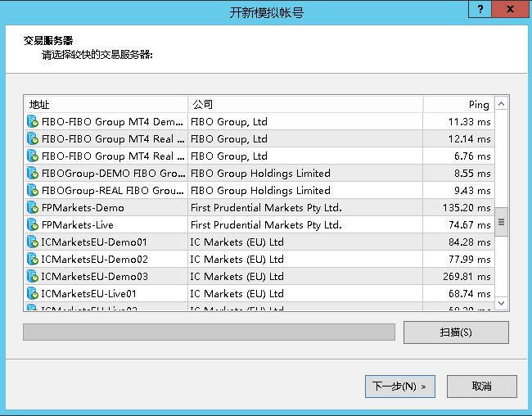Select FPMarkets-Demo server address

[x=83, y=208]
